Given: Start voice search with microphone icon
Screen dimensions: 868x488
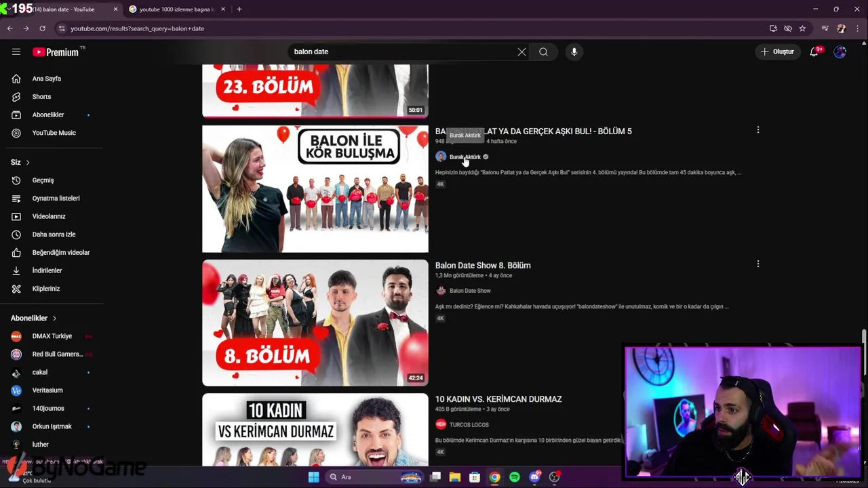Looking at the screenshot, I should [x=574, y=52].
